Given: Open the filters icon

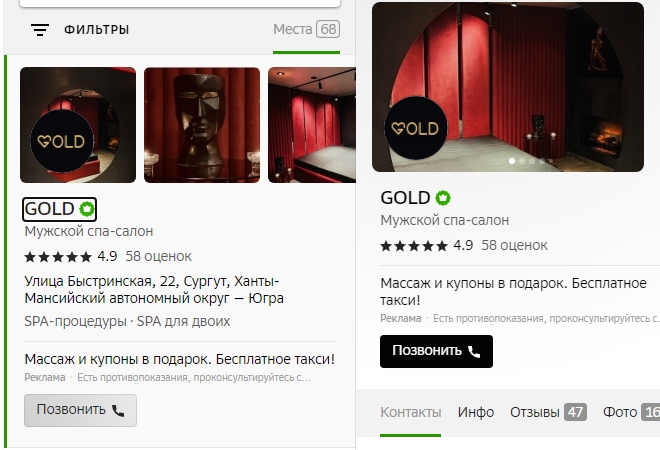Looking at the screenshot, I should (x=40, y=30).
